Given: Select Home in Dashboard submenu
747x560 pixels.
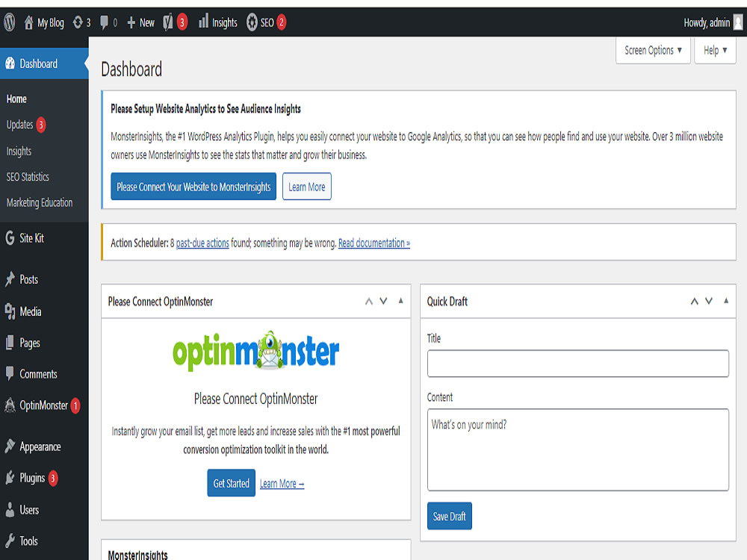Looking at the screenshot, I should pos(16,99).
